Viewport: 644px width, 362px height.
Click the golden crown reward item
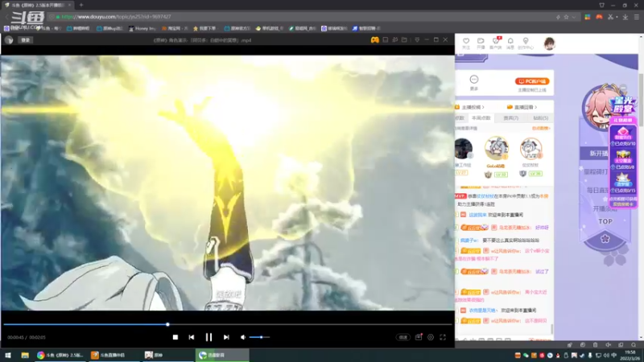click(623, 158)
